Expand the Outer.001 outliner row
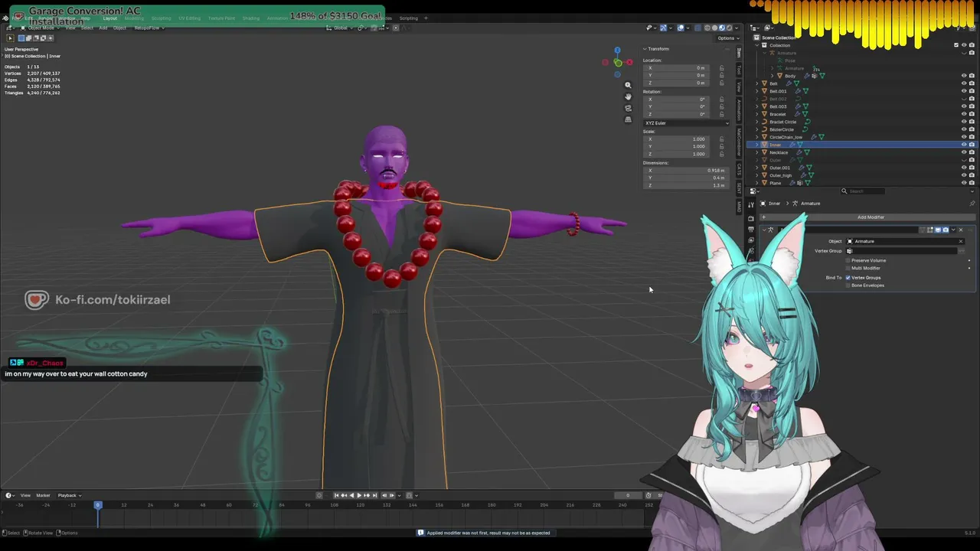 coord(757,168)
